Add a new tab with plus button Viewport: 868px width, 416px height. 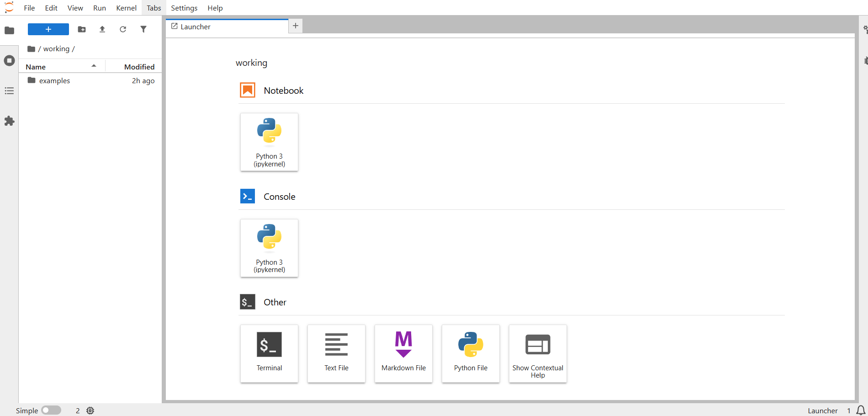(296, 26)
